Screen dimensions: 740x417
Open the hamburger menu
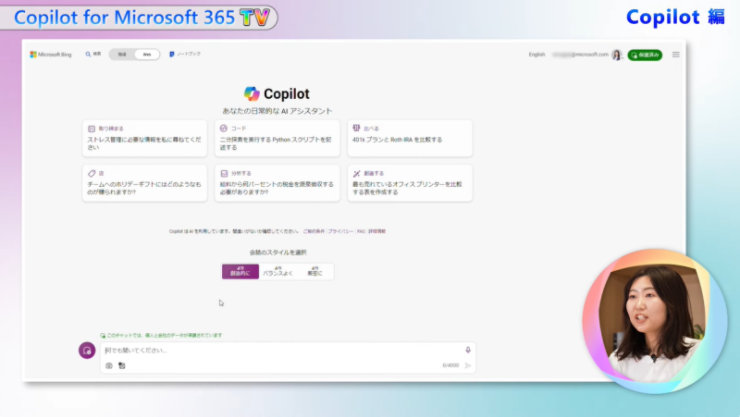[676, 55]
